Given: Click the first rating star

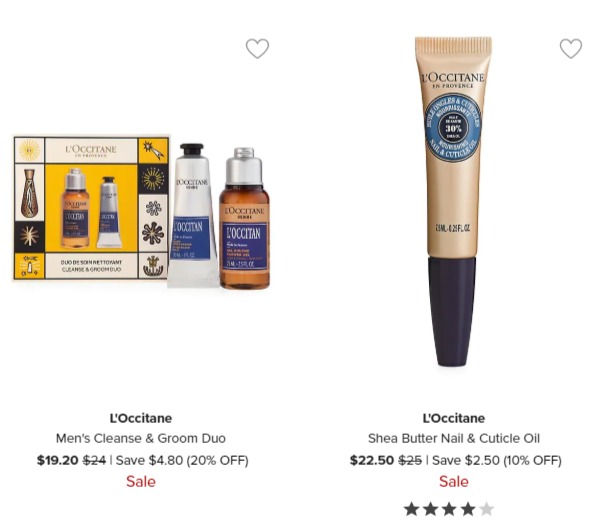Looking at the screenshot, I should click(412, 509).
